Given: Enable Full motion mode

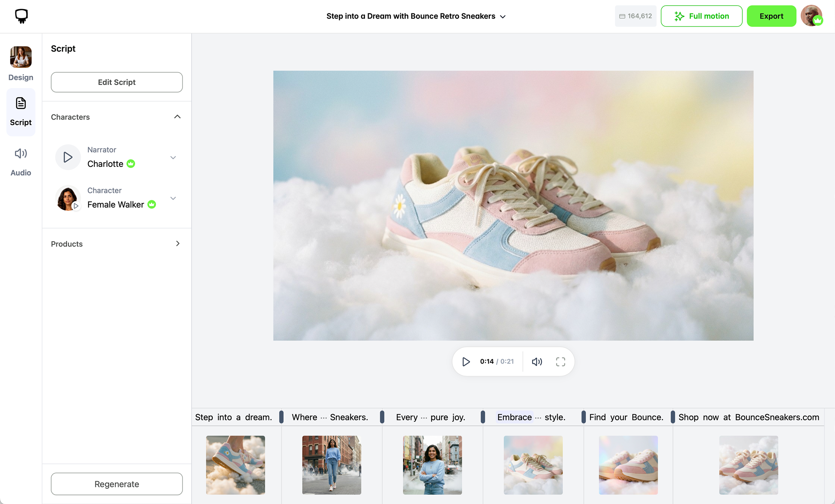Looking at the screenshot, I should [701, 16].
